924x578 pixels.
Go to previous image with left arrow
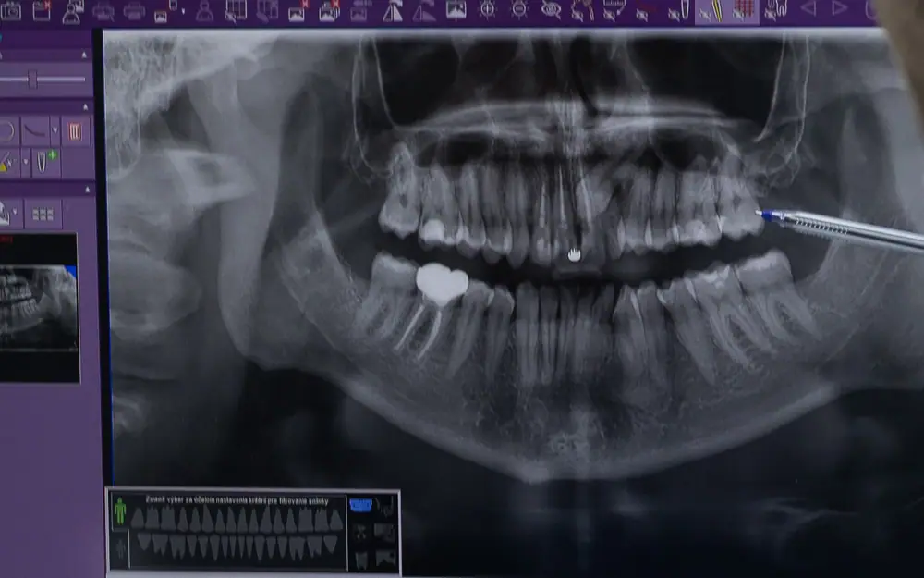click(808, 8)
